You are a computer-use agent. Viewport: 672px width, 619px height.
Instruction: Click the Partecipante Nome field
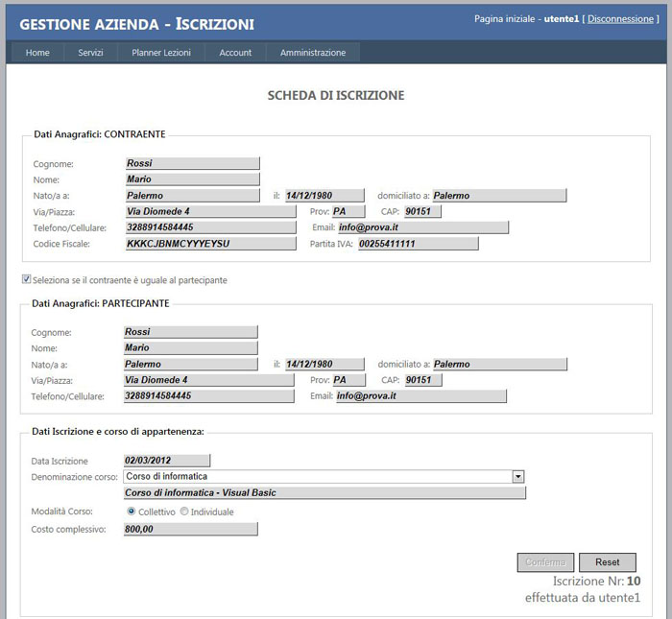coord(191,347)
